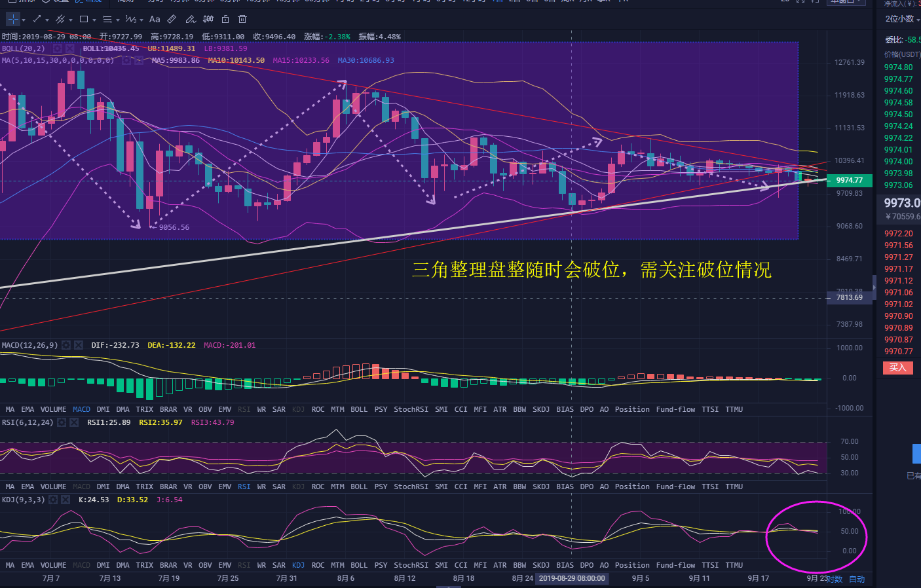Select the trend line drawing tool
Screen dimensions: 921x588
tap(37, 19)
